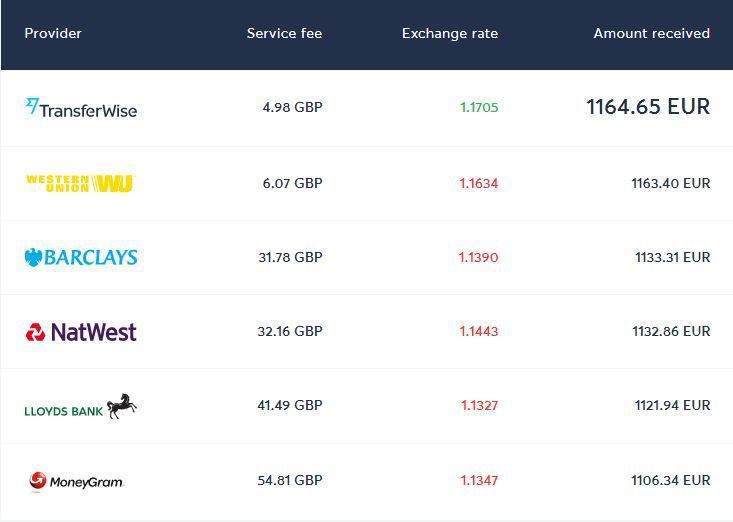Select the 1106.34 EUR MoneyGram amount
The height and width of the screenshot is (522, 733).
tap(671, 480)
